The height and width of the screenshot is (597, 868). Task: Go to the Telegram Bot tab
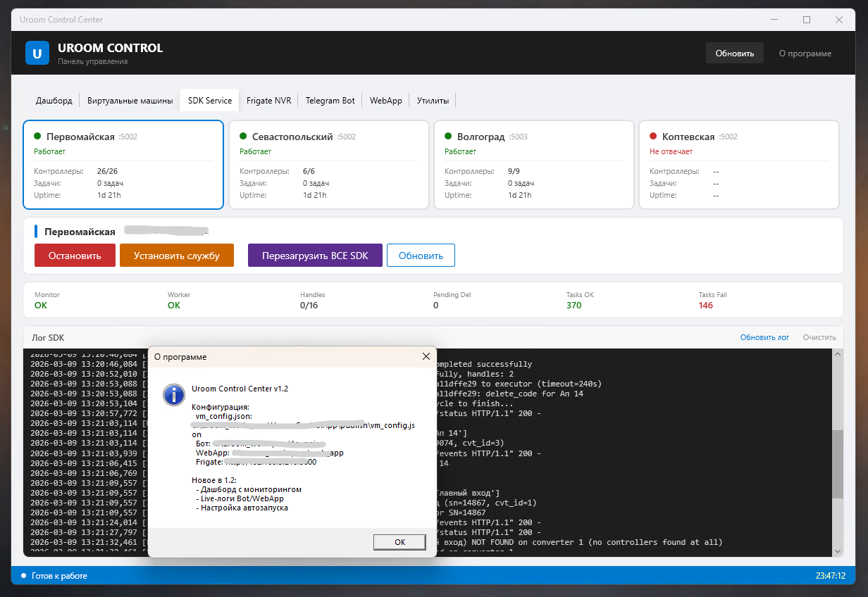[330, 101]
